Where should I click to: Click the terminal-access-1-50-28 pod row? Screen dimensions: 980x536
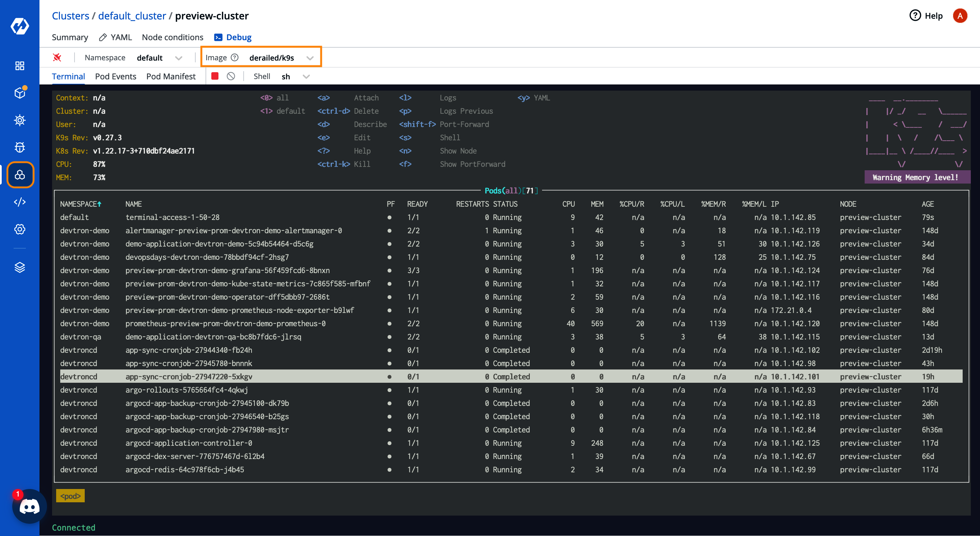coord(511,217)
